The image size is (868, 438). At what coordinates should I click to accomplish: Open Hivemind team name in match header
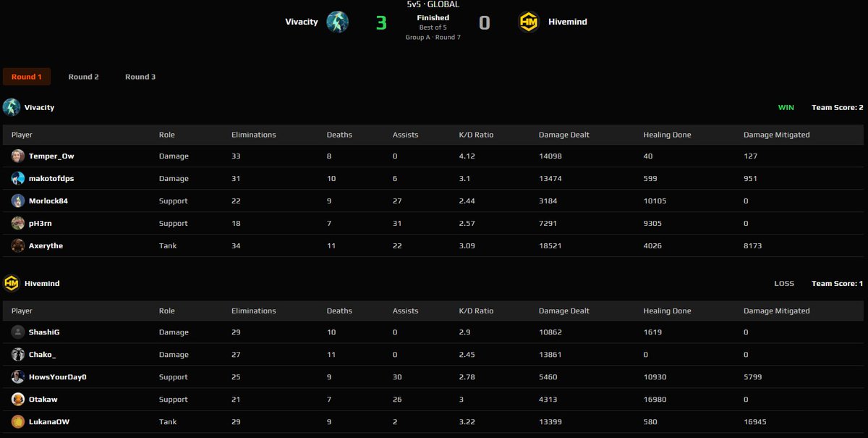click(x=567, y=22)
